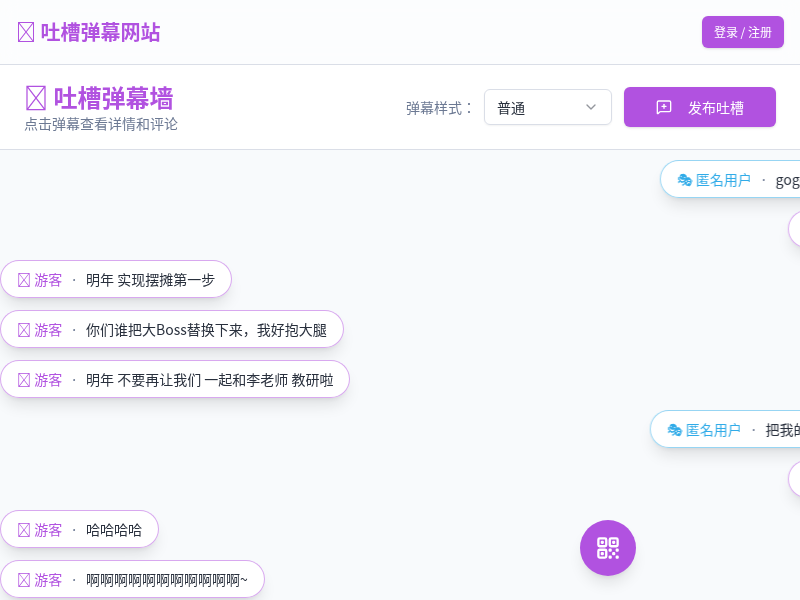Click guest icon on 明年 实现摆摊第一步 danmaku
This screenshot has height=600, width=800.
coord(24,280)
